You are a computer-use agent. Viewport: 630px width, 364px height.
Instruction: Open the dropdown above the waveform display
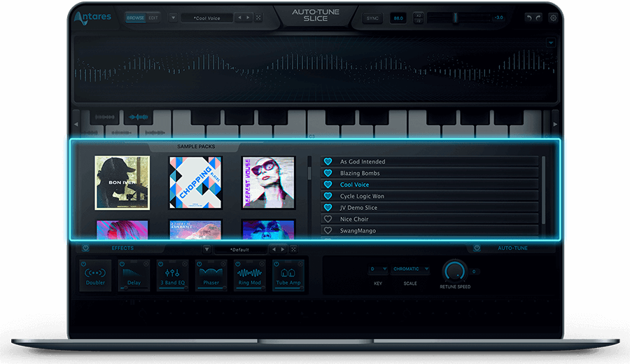(551, 43)
